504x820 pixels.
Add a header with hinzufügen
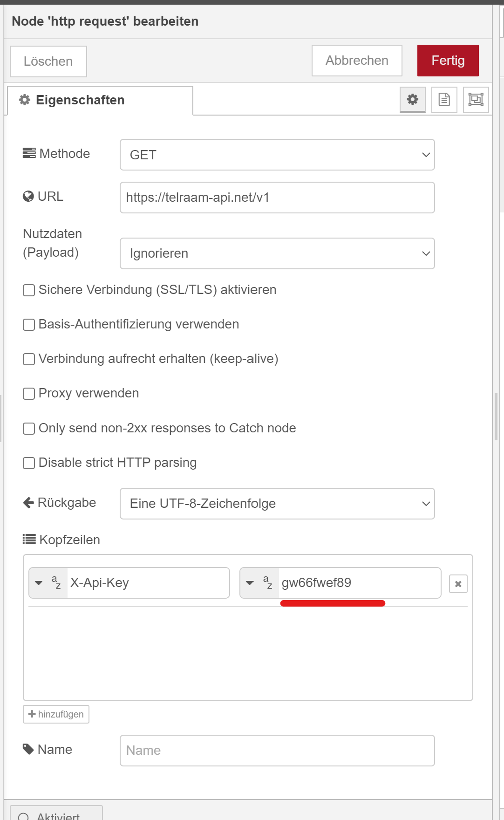tap(56, 714)
